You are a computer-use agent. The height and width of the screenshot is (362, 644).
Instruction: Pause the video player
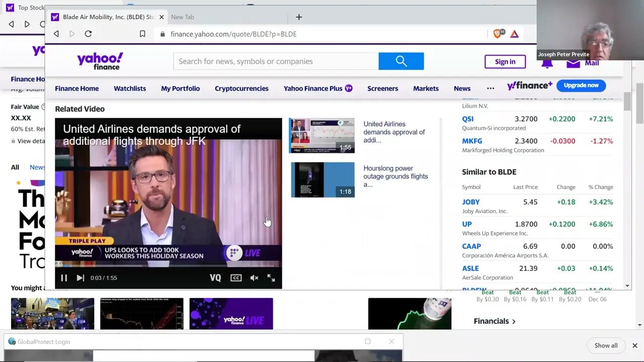click(64, 278)
